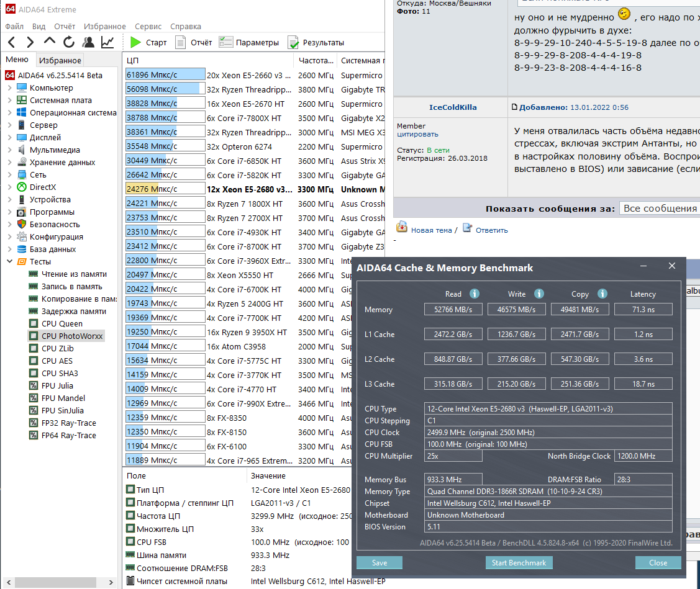Click right arrow of tree panel scrollbar
Image resolution: width=700 pixels, height=589 pixels.
coord(111,582)
